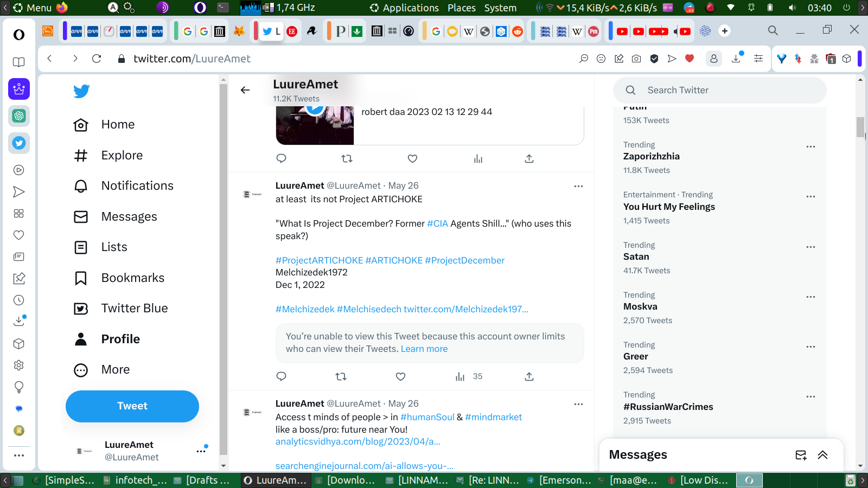The width and height of the screenshot is (868, 488).
Task: Switch to the infotech_ window in the taskbar
Action: click(x=135, y=480)
